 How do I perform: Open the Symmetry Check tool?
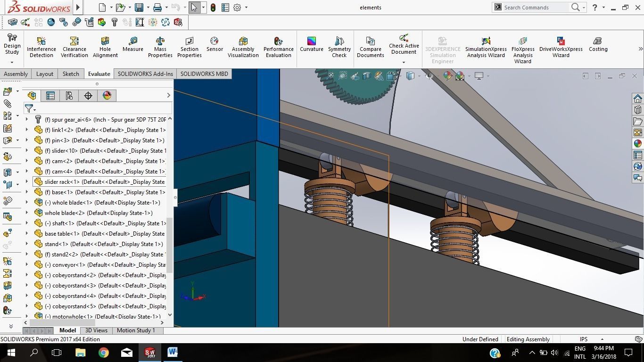(339, 47)
